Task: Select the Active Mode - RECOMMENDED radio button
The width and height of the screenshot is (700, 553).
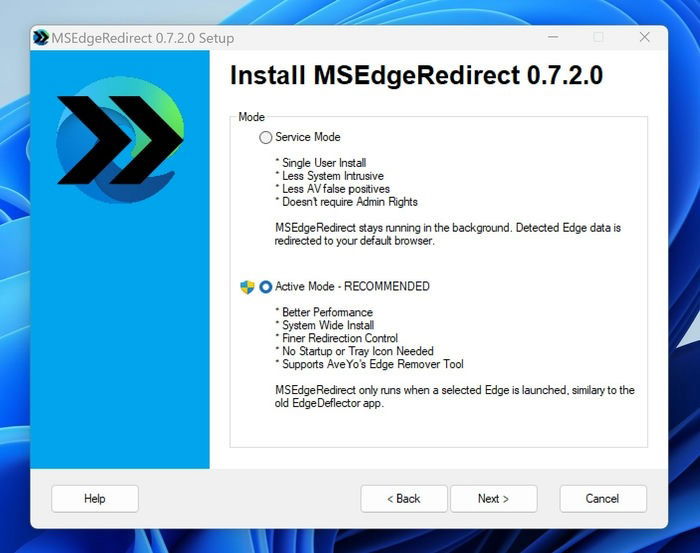Action: tap(266, 287)
